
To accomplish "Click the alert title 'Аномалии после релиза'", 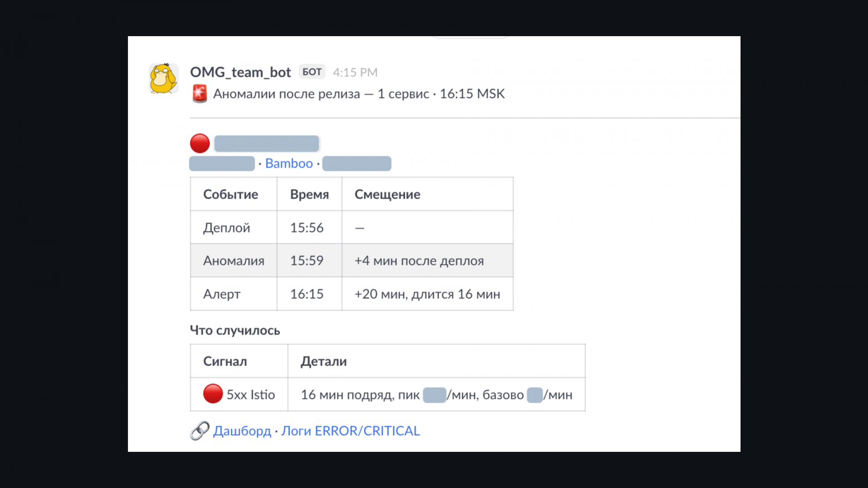I will [x=287, y=93].
